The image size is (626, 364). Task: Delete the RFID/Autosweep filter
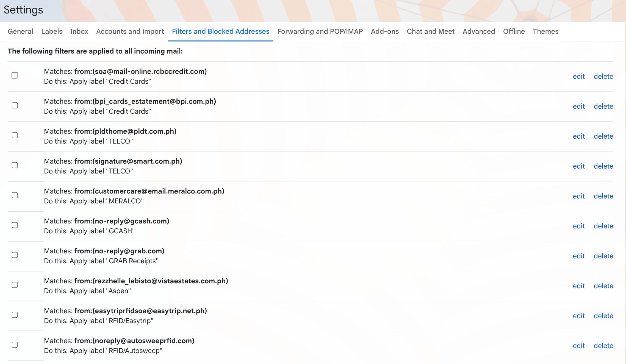click(603, 346)
